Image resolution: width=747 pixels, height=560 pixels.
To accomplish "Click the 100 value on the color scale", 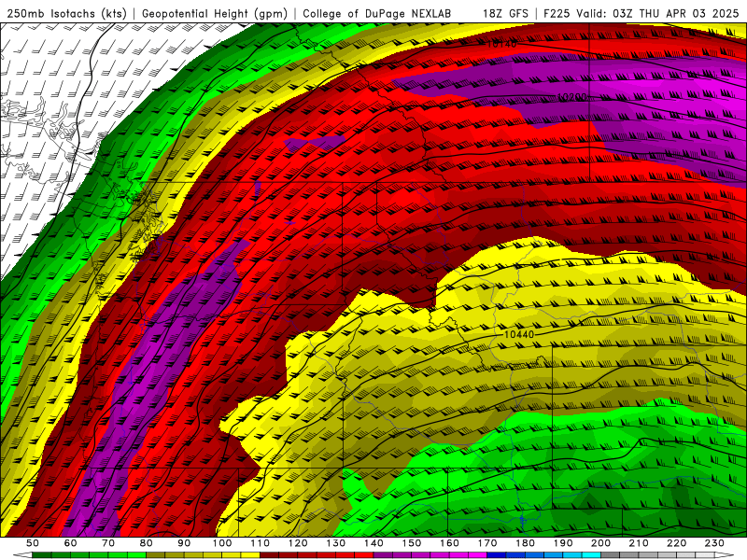I will click(x=222, y=543).
